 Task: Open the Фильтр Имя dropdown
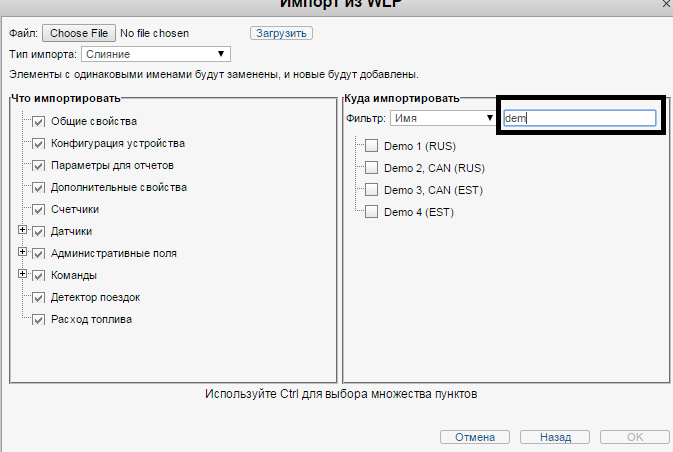(443, 118)
